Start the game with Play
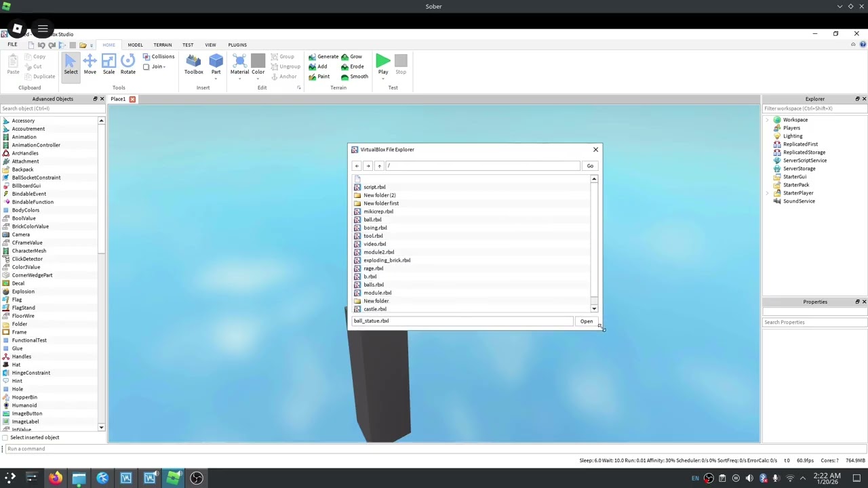The height and width of the screenshot is (488, 868). 383,64
